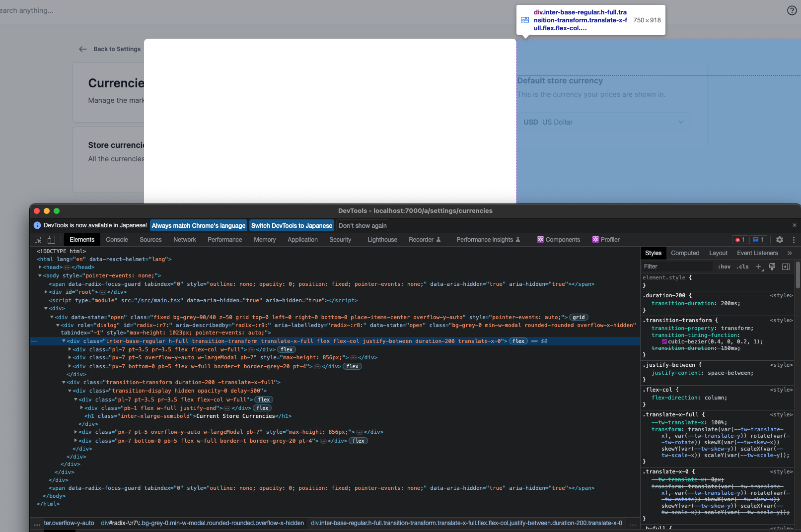Go Back to Settings link
Viewport: 801px width, 532px height.
pyautogui.click(x=117, y=49)
